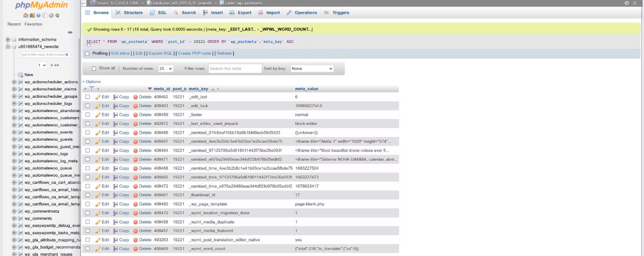Click the Edit inline link
644x256 pixels.
(121, 54)
